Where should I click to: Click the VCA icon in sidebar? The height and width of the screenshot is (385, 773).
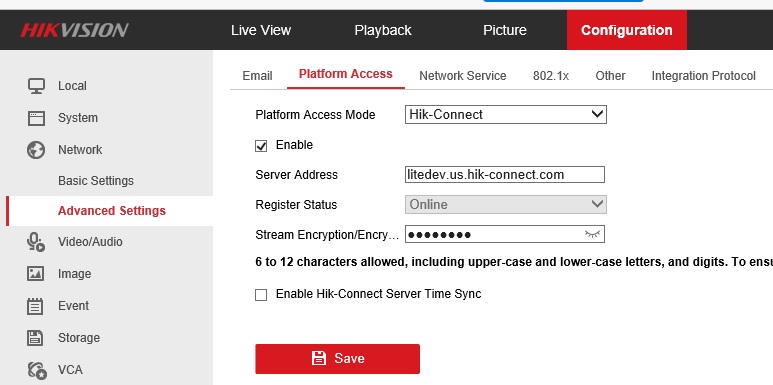coord(37,370)
